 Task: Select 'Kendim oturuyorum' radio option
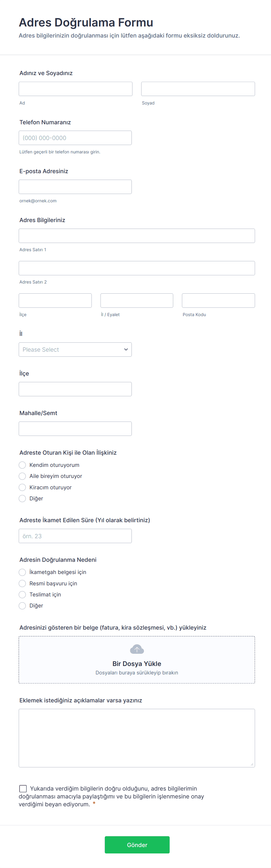[x=22, y=465]
